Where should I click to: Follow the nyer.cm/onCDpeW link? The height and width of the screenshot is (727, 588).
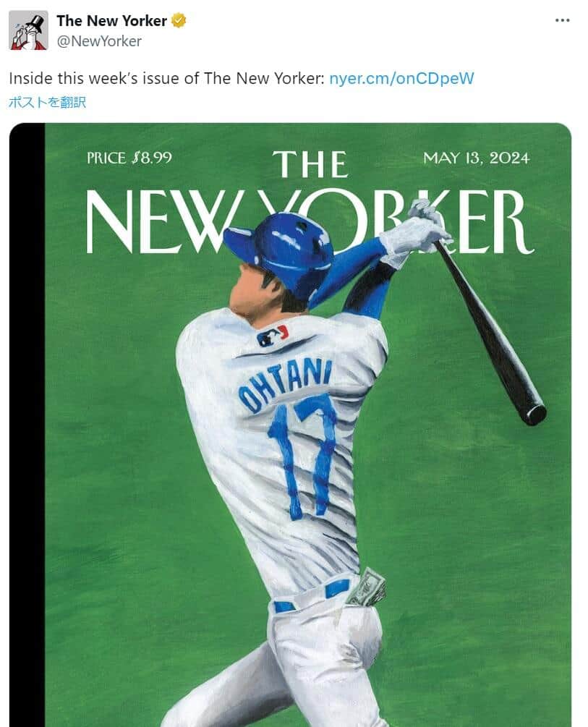point(401,78)
